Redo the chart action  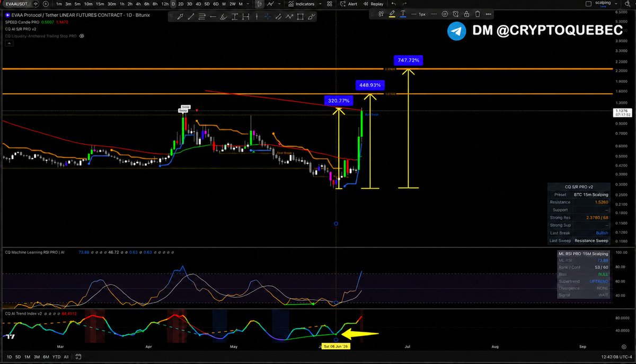point(404,4)
